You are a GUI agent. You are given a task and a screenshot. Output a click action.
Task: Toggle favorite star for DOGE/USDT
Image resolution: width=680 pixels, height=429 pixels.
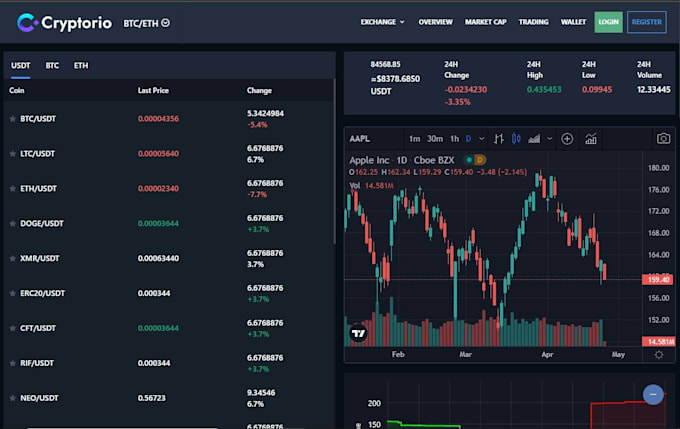coord(13,223)
